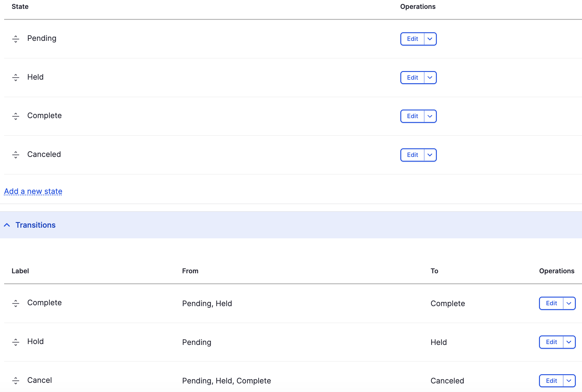This screenshot has width=582, height=392.
Task: Collapse the Transitions section chevron
Action: tap(7, 225)
